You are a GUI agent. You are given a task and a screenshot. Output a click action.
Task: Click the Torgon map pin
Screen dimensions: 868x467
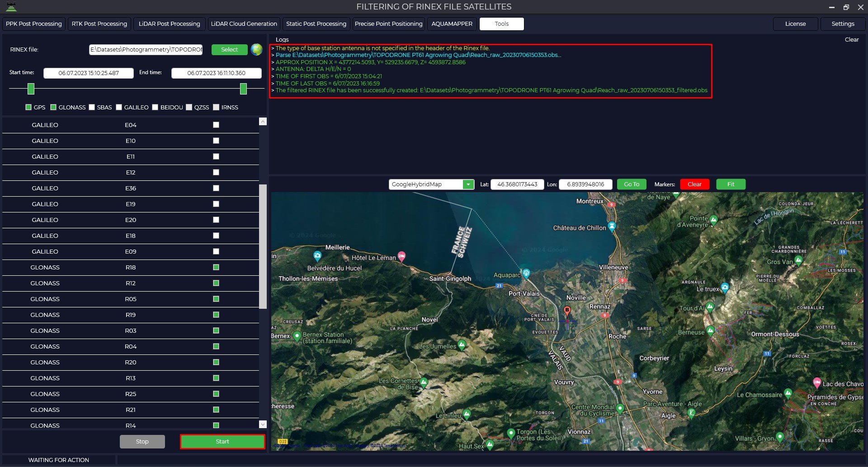(511, 433)
